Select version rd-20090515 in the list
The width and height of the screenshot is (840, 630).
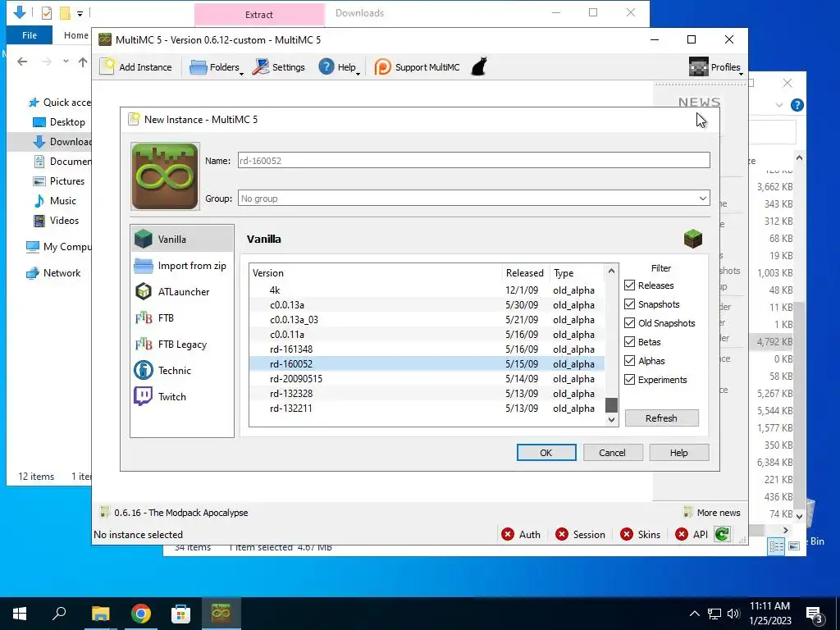point(427,379)
